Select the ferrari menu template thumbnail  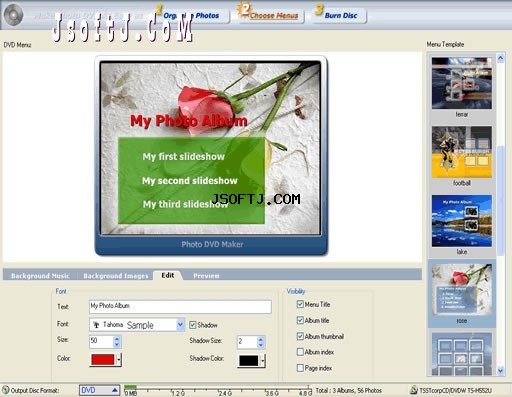462,83
